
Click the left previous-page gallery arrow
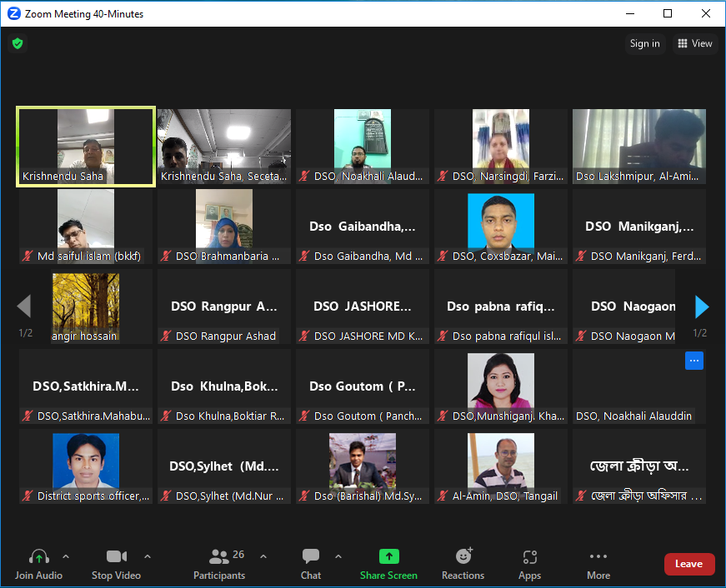pyautogui.click(x=24, y=306)
